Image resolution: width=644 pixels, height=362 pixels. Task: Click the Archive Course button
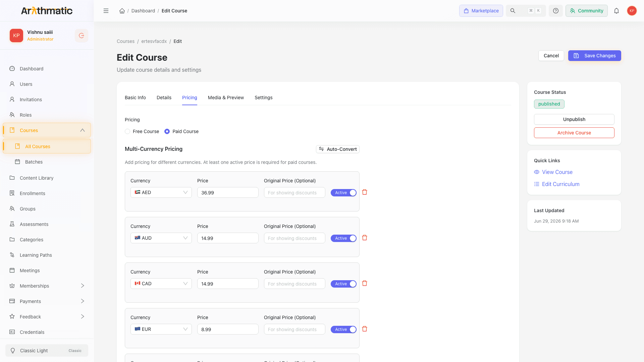click(x=574, y=133)
